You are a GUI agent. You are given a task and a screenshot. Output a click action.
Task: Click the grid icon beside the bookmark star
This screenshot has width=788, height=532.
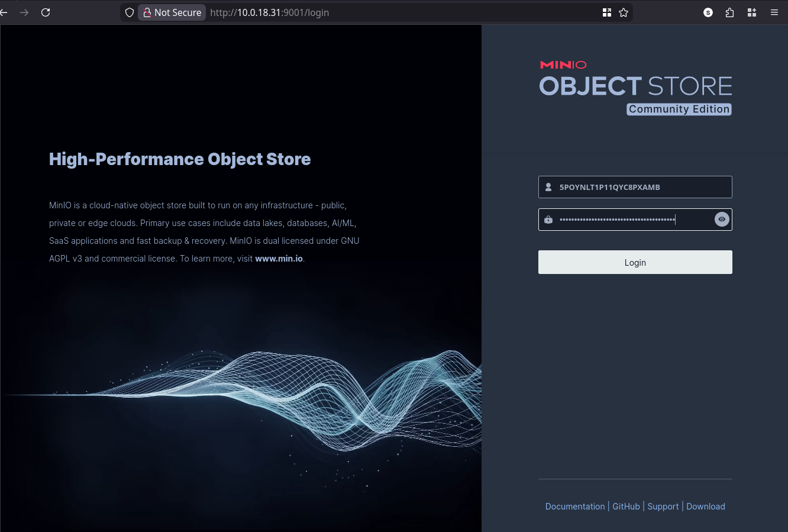(x=606, y=12)
